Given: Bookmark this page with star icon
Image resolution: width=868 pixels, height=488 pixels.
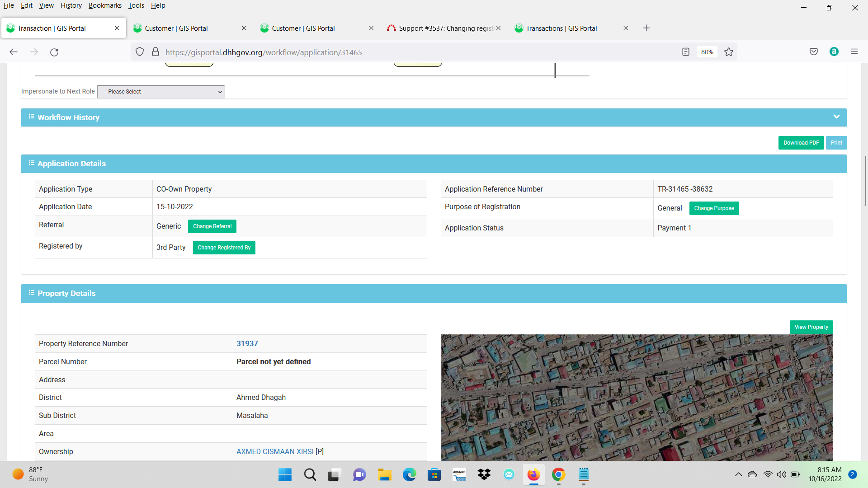Looking at the screenshot, I should (729, 52).
